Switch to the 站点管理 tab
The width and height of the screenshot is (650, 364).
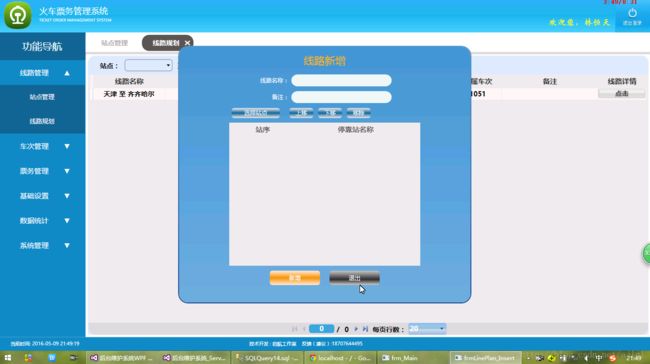point(114,43)
